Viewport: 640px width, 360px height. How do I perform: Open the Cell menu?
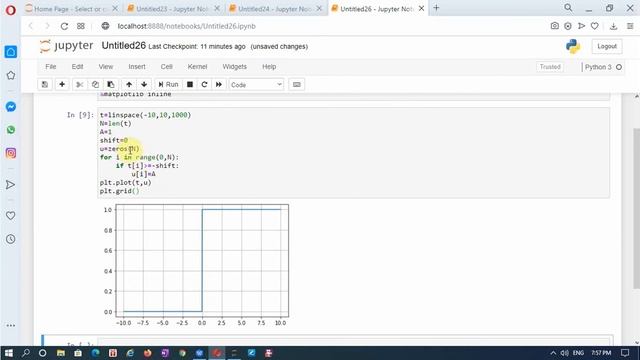tap(167, 67)
